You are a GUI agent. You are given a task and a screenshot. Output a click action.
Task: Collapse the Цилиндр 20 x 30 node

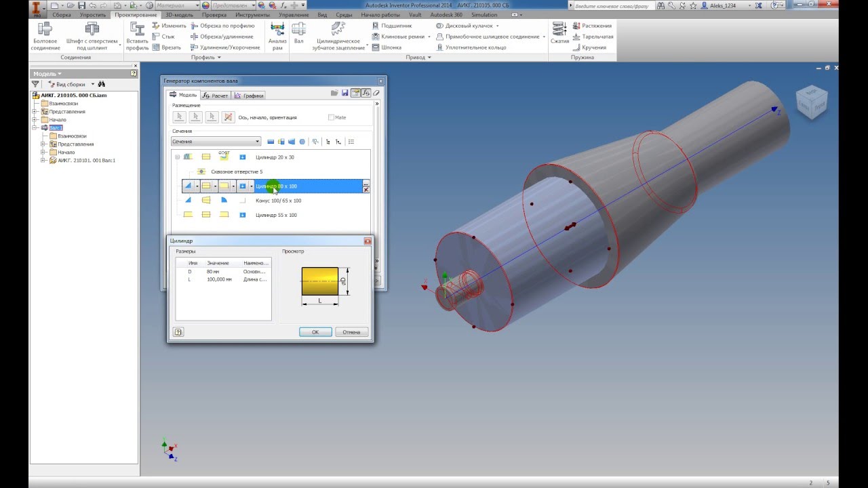coord(178,157)
